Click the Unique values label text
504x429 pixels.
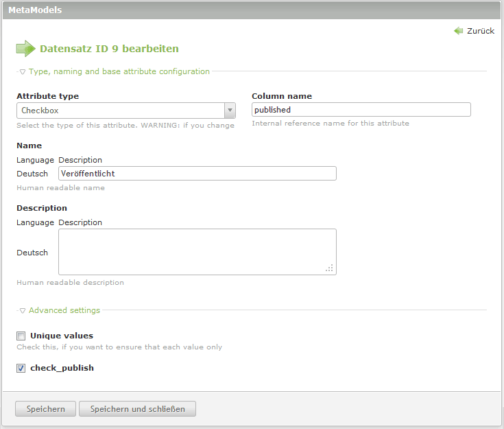(62, 336)
